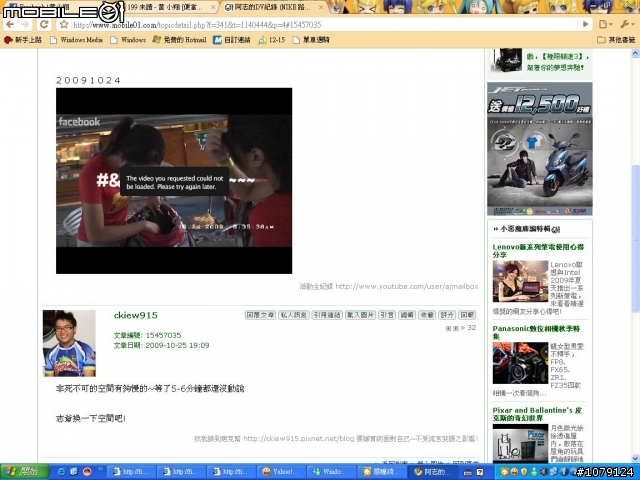The width and height of the screenshot is (640, 480).
Task: Open Panasonic數位相機秋季特集 article
Action: [536, 332]
